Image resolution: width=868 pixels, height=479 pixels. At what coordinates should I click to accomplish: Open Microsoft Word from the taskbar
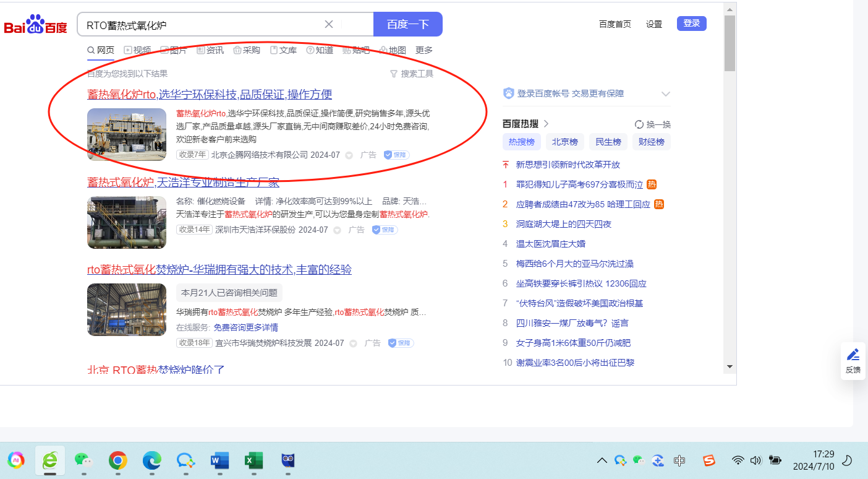pos(219,460)
